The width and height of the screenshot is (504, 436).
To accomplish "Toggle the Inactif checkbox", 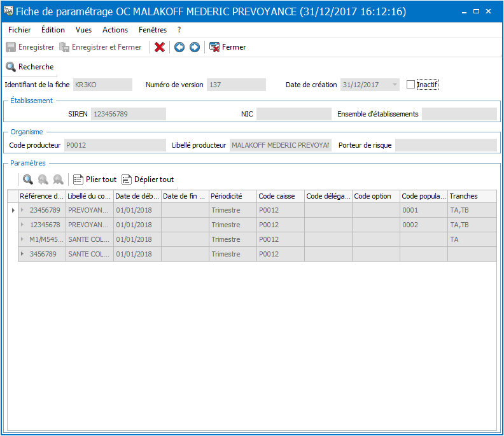I will pos(410,85).
